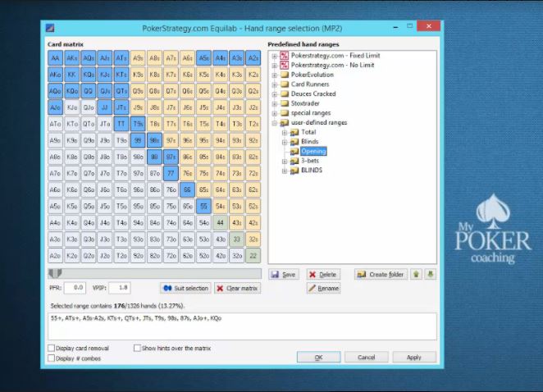Toggle the AKs hand cell
Viewport: 543px width, 392px height.
[x=71, y=58]
